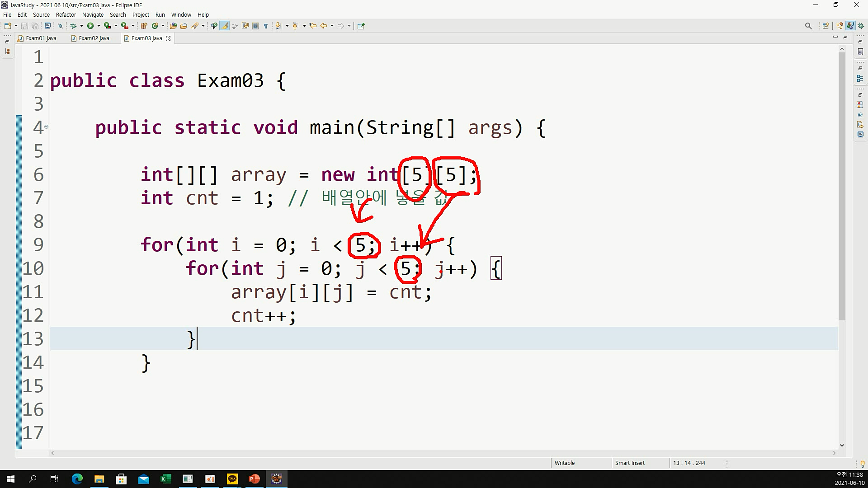Toggle Mark Occurrences highlighter
Viewport: 868px width, 488px height.
[225, 26]
